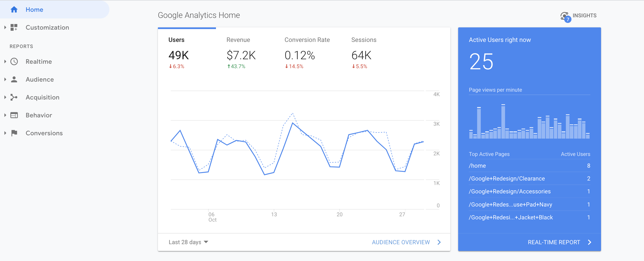Click the 5.5% sessions decrease indicator
This screenshot has width=644, height=261.
coord(359,67)
